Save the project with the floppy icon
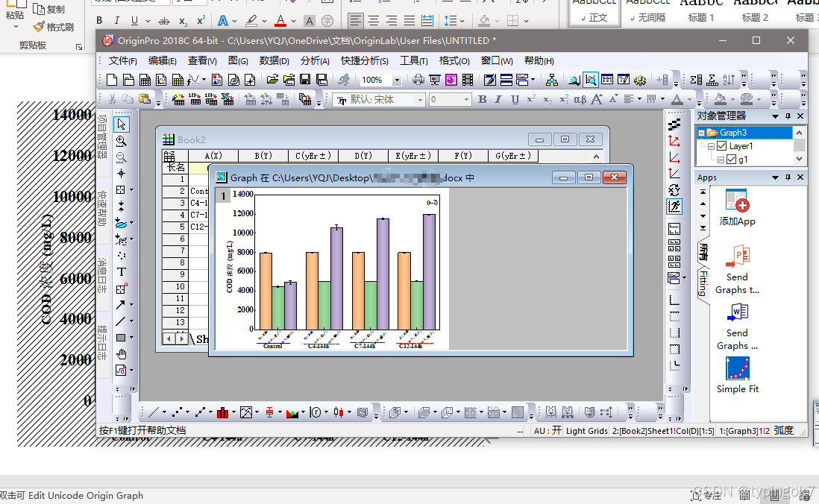 [x=305, y=80]
